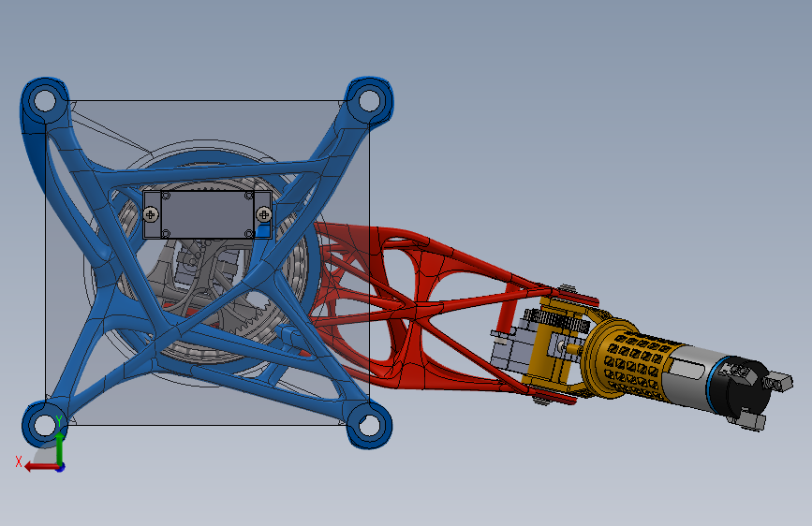Pick the right Phillips screw on servo plate
The image size is (812, 526).
pyautogui.click(x=263, y=213)
